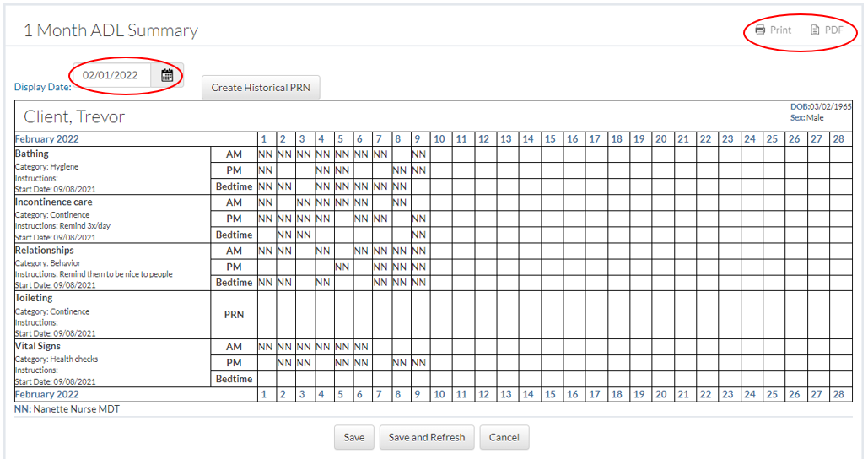This screenshot has height=459, width=868.
Task: Click Incontinence care PM cell for day 9
Action: pos(419,219)
